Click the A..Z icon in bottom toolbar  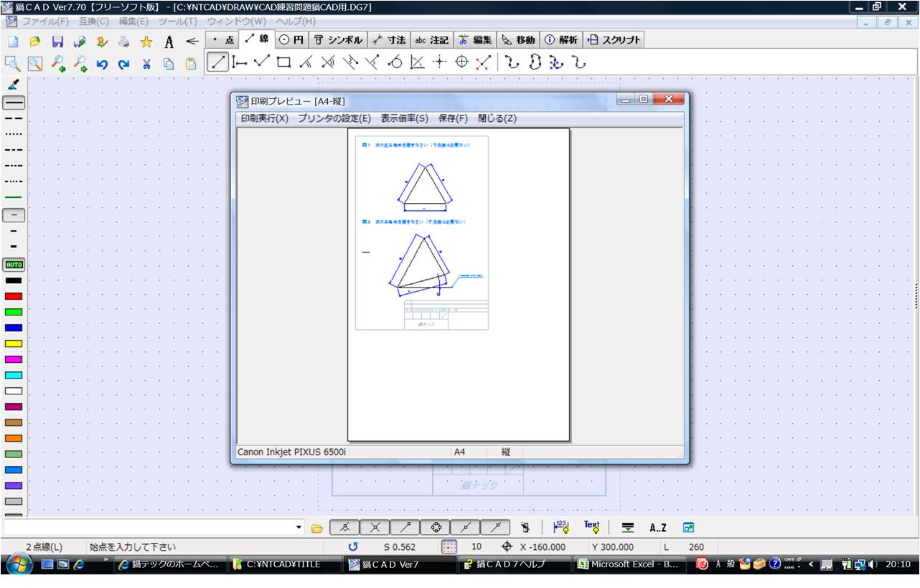pos(658,528)
